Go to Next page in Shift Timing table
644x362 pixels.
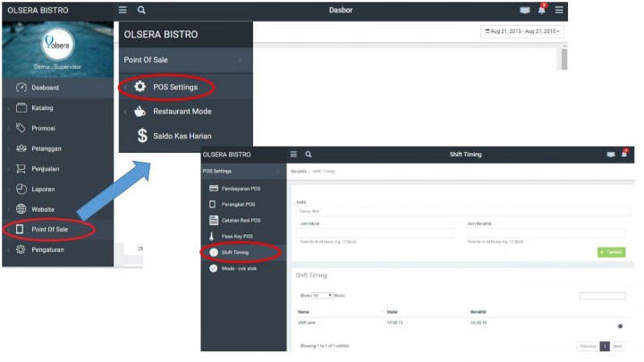click(x=617, y=345)
